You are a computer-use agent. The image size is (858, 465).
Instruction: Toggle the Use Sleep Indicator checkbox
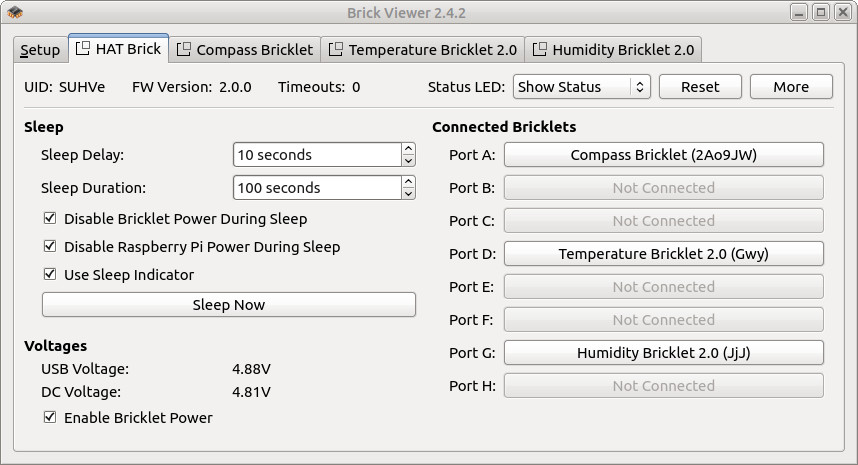click(x=50, y=274)
